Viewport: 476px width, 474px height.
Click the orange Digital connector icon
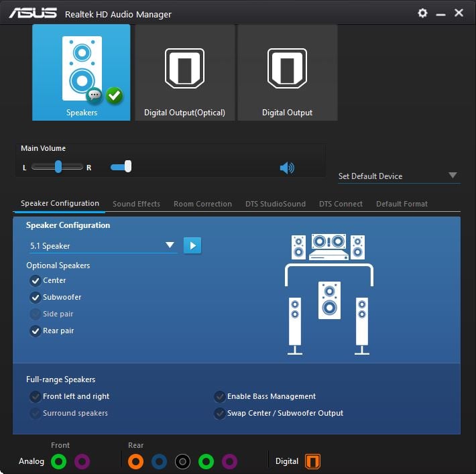pyautogui.click(x=312, y=461)
